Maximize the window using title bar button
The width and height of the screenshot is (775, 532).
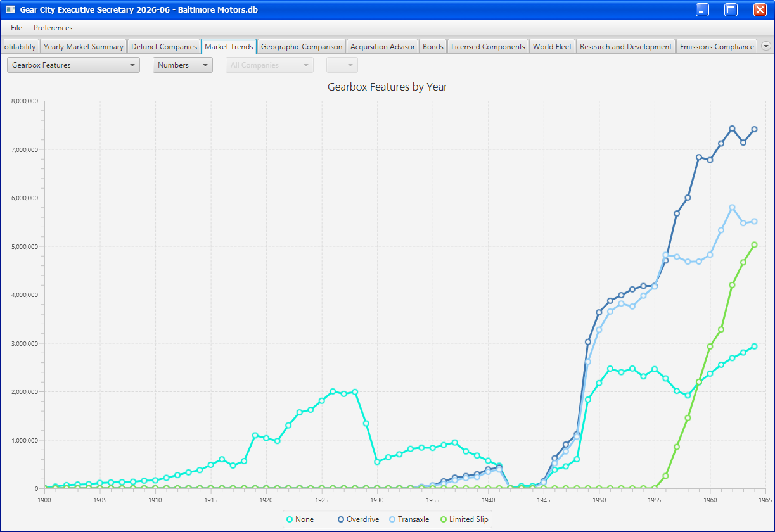(731, 9)
